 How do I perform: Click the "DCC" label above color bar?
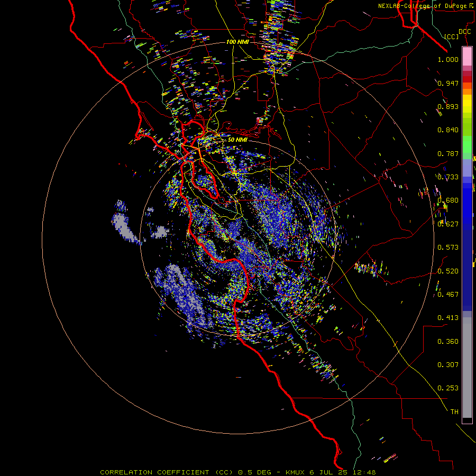click(x=464, y=32)
